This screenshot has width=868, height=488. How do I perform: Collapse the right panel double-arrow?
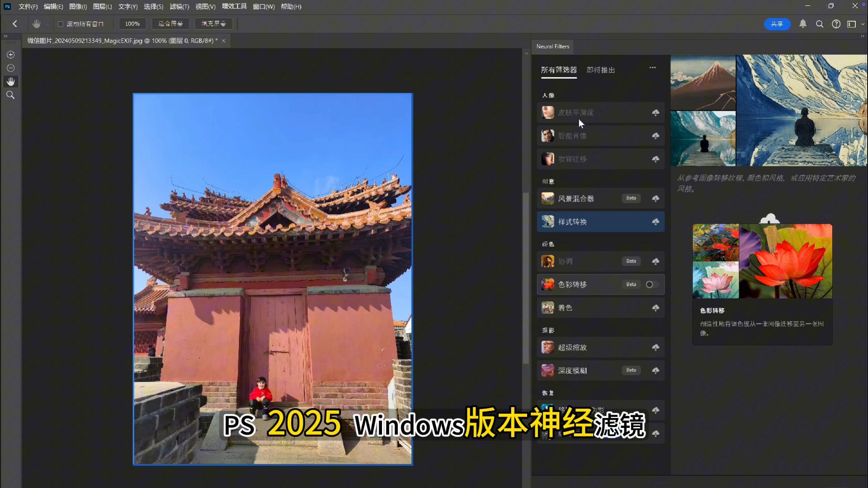point(863,36)
